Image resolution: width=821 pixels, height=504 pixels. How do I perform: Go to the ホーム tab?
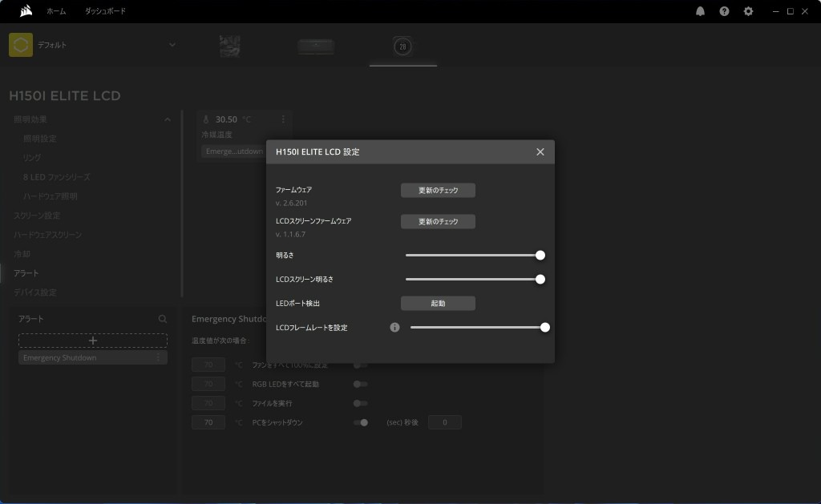pos(56,11)
